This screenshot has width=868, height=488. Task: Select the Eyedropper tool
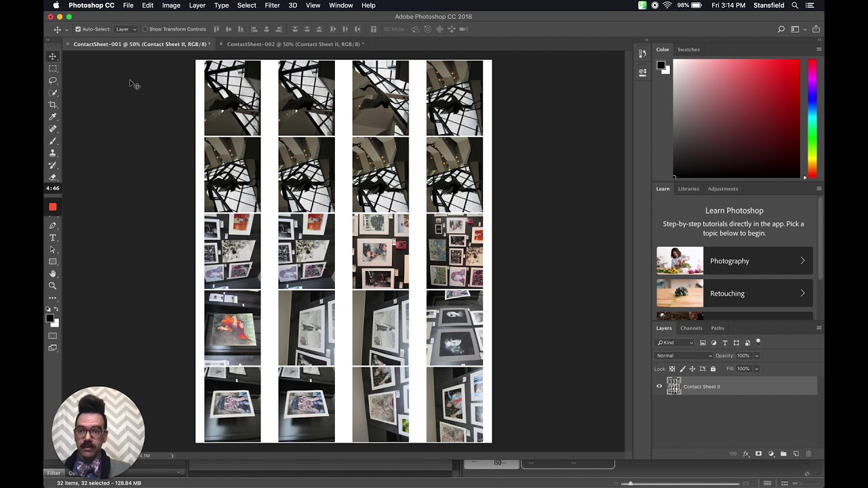pos(52,117)
